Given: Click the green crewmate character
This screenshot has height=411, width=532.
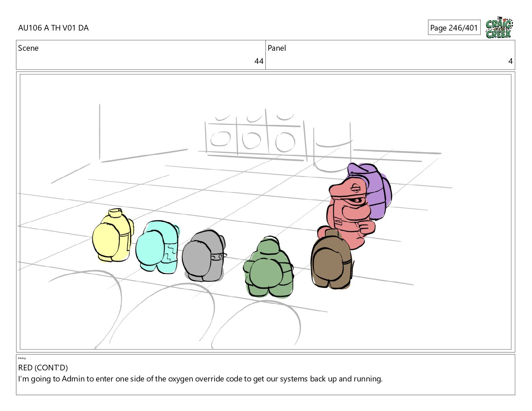Looking at the screenshot, I should point(268,267).
